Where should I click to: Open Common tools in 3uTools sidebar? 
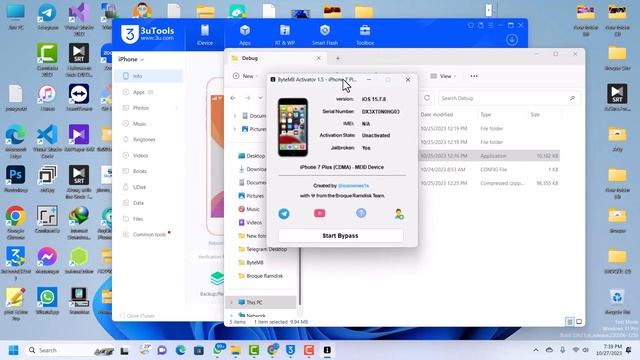click(148, 235)
